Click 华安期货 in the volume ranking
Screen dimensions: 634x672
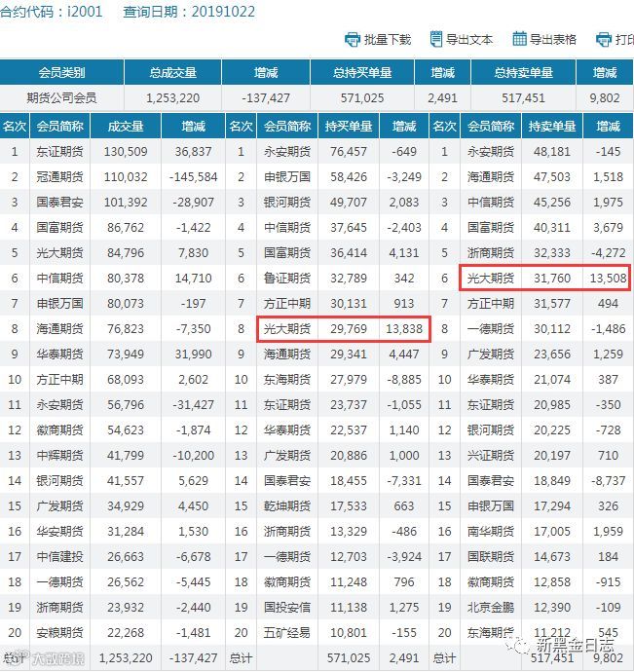[x=59, y=531]
